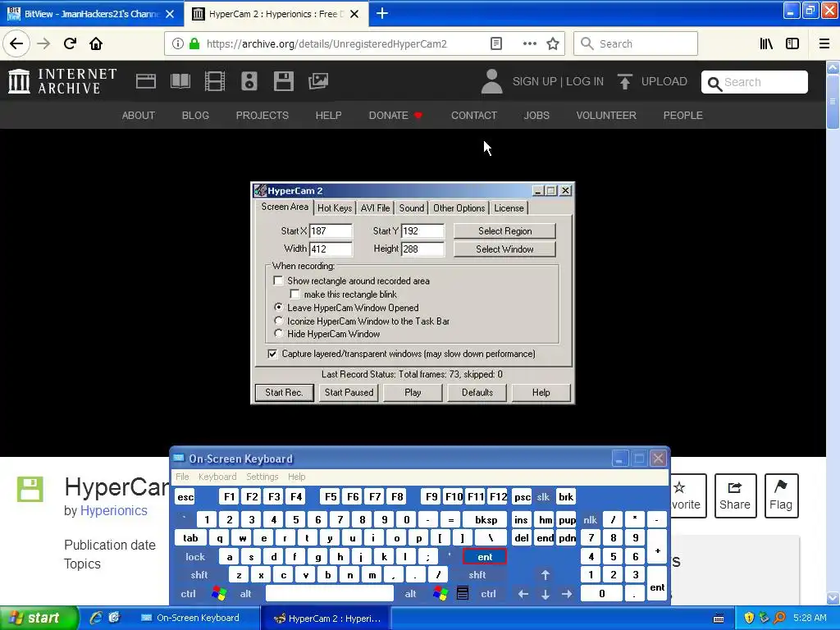This screenshot has height=630, width=840.
Task: Open the Software floppy disk icon
Action: 283,81
